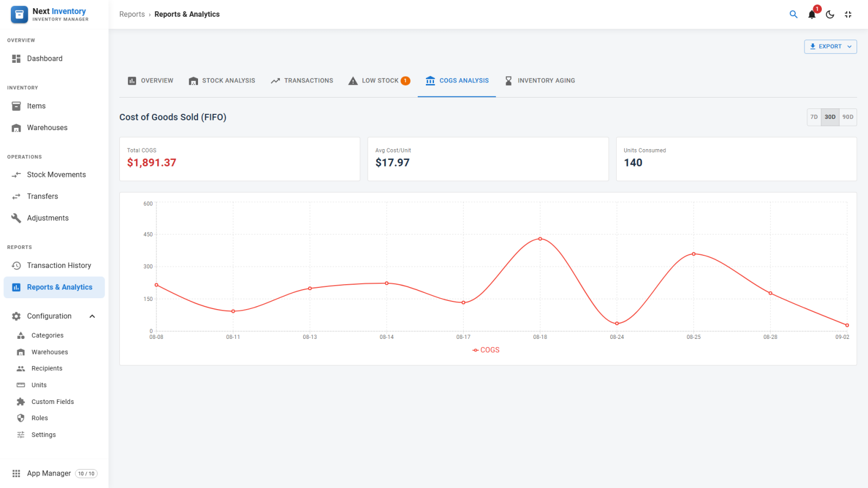Click the Next Inventory logo icon
Viewport: 868px width, 488px height.
click(19, 15)
